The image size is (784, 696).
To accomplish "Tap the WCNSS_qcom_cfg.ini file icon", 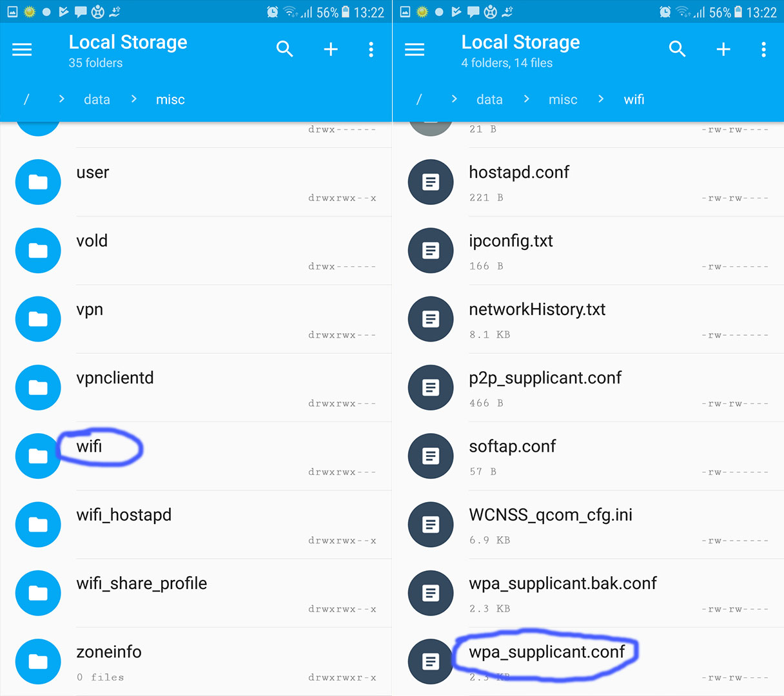I will [431, 525].
